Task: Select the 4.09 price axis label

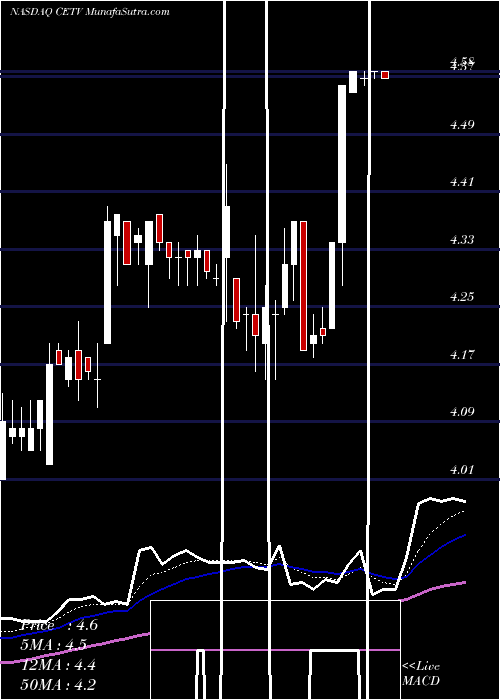Action: click(x=462, y=412)
